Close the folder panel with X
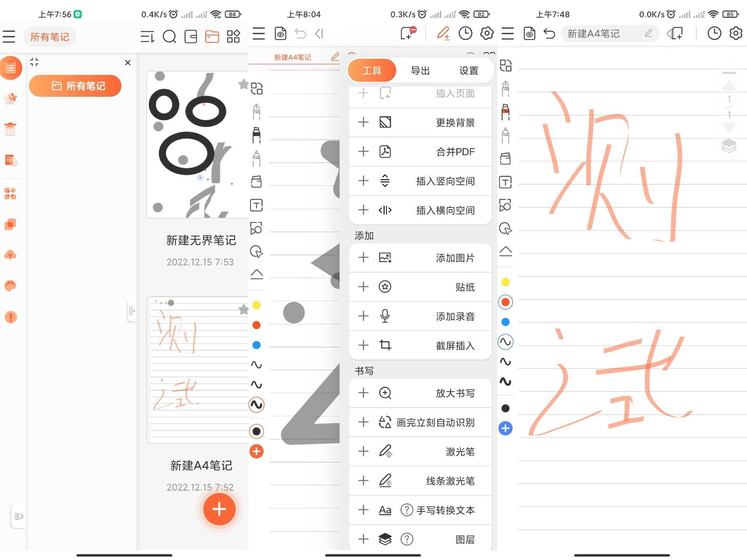The image size is (747, 560). tap(128, 63)
